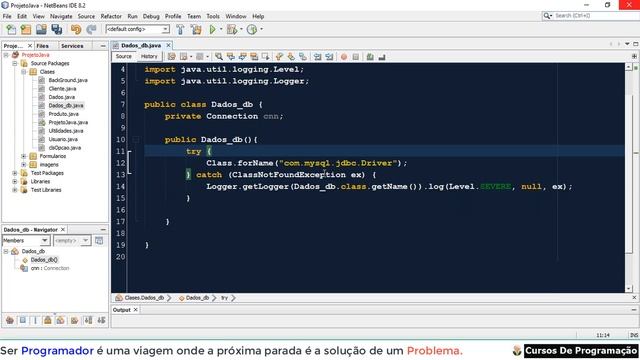Select the Dados_db.java editor tab

141,45
